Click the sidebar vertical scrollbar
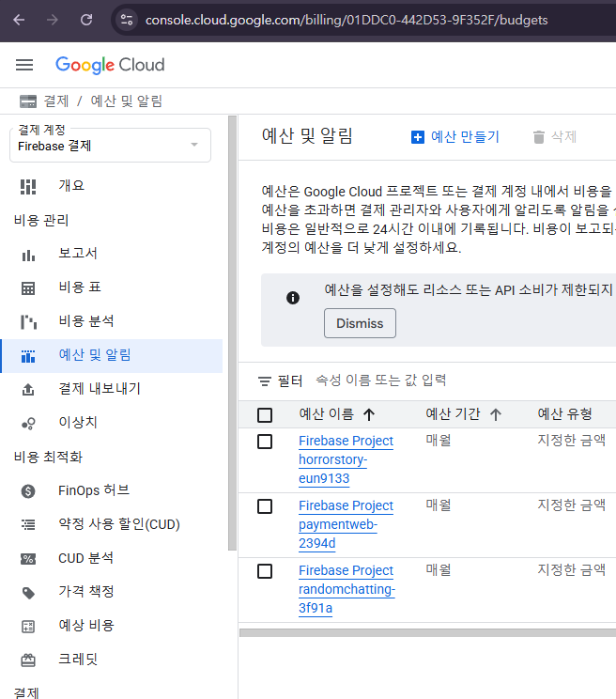Screen dimensions: 616x699 pyautogui.click(x=232, y=334)
